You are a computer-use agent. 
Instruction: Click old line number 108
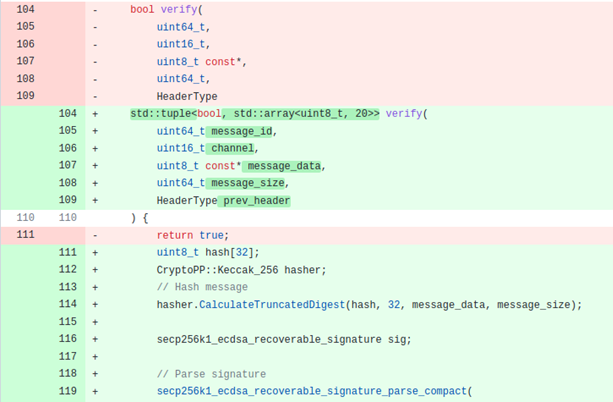[x=25, y=79]
